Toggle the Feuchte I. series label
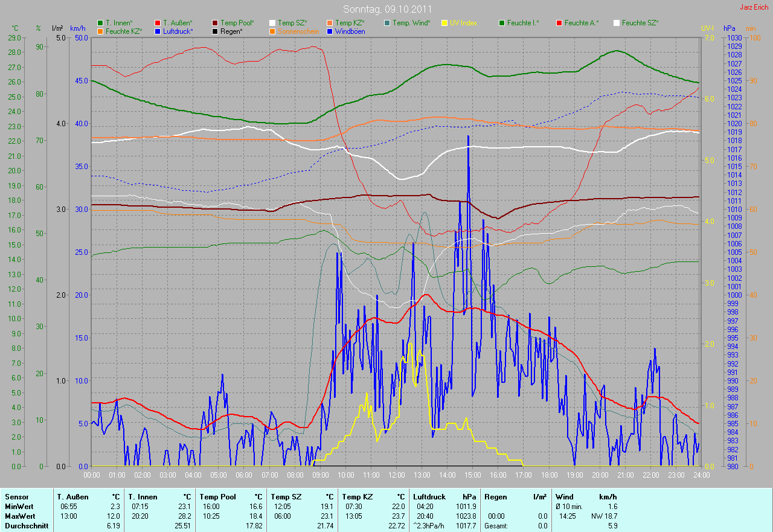 tap(523, 23)
